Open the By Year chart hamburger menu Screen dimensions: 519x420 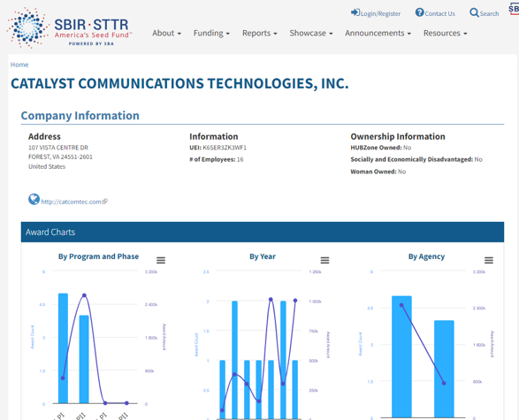[x=324, y=261]
